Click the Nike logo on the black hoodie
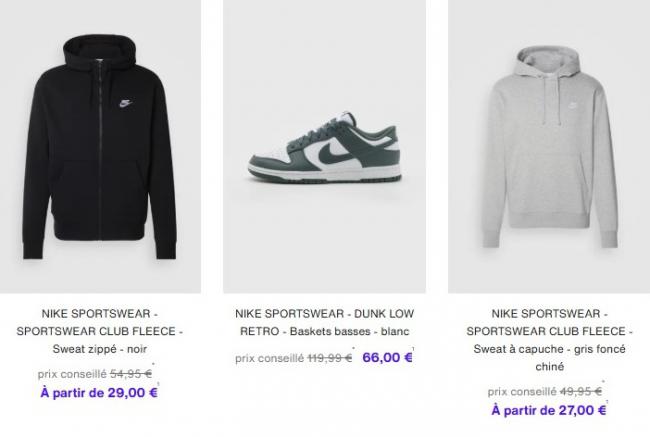The height and width of the screenshot is (437, 650). point(125,103)
